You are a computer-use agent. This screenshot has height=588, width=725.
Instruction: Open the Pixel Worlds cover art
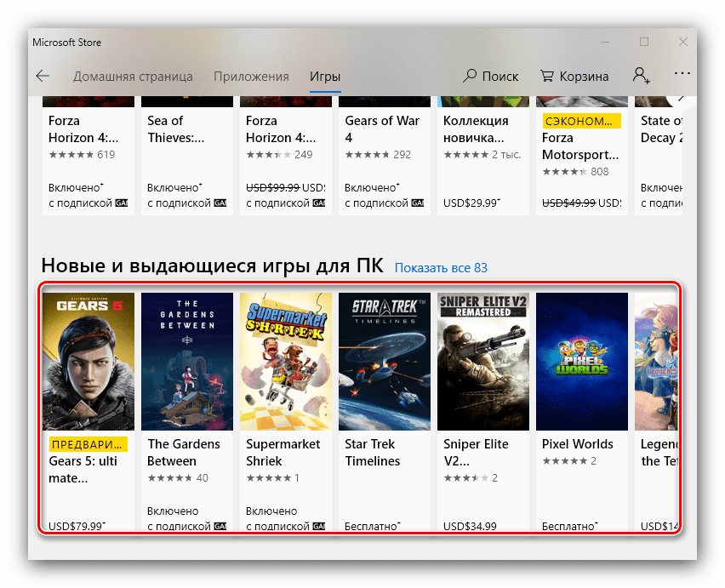pos(582,362)
